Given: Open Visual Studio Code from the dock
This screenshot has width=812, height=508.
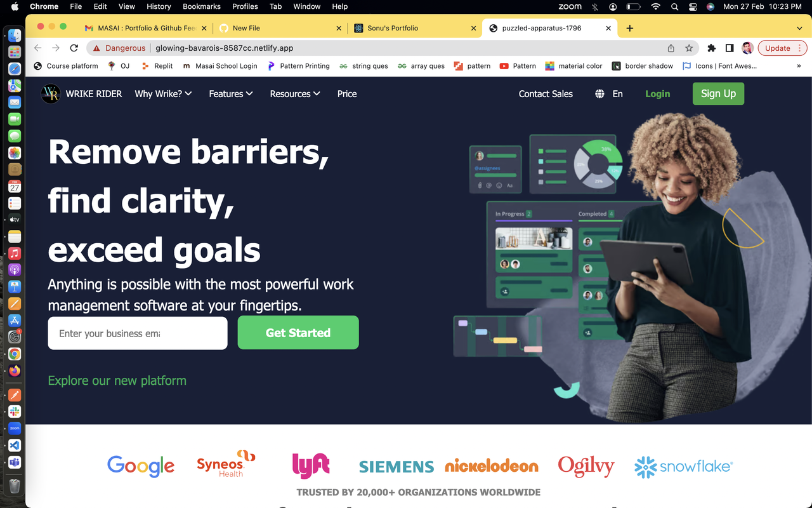Looking at the screenshot, I should pyautogui.click(x=15, y=445).
